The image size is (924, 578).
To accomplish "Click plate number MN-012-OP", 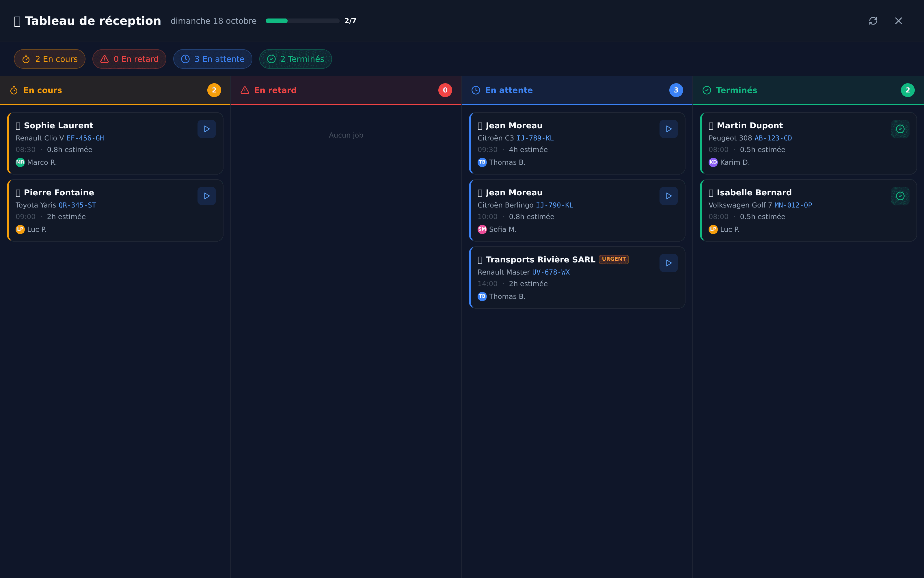I will pos(793,205).
